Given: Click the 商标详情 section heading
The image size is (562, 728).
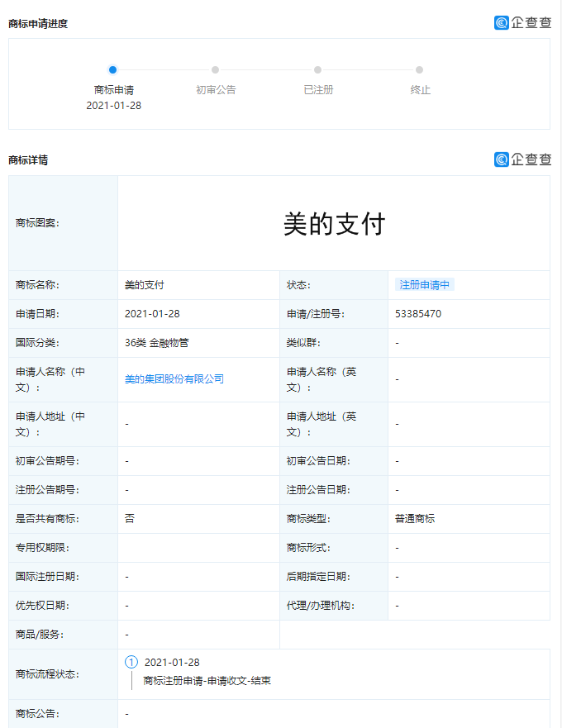Looking at the screenshot, I should point(28,160).
